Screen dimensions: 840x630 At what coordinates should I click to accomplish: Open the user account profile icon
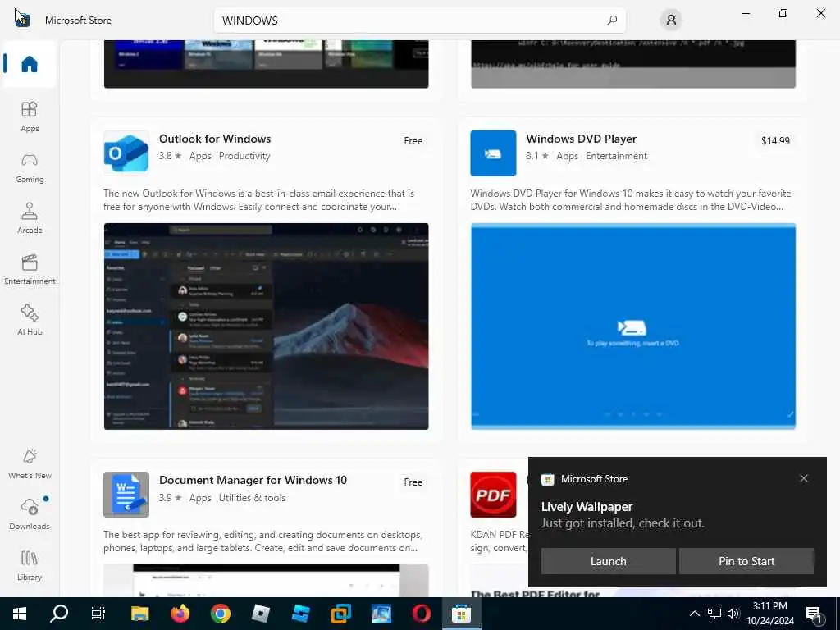[671, 21]
